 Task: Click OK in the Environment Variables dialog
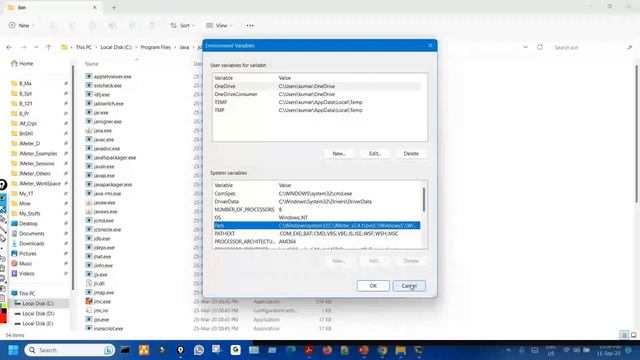pyautogui.click(x=373, y=286)
